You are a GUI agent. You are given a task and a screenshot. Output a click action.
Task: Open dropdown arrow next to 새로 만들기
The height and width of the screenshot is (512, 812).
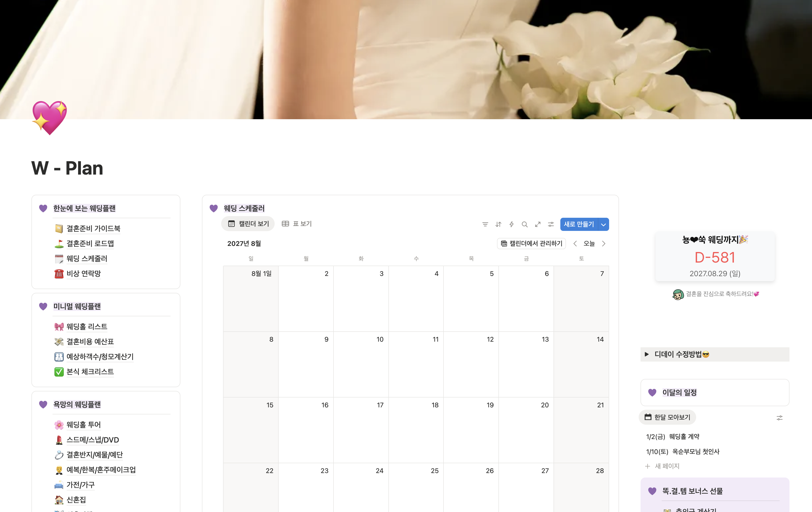click(x=603, y=224)
